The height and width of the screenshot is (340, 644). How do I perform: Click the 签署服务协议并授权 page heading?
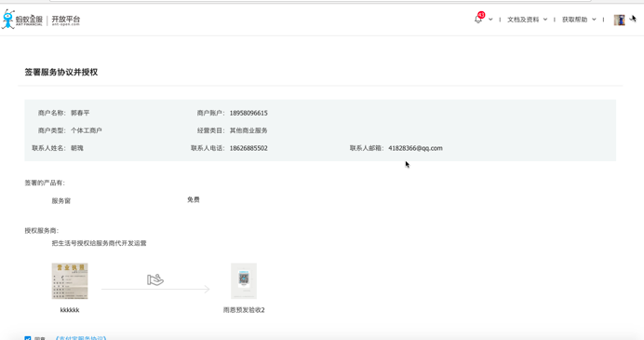click(61, 72)
